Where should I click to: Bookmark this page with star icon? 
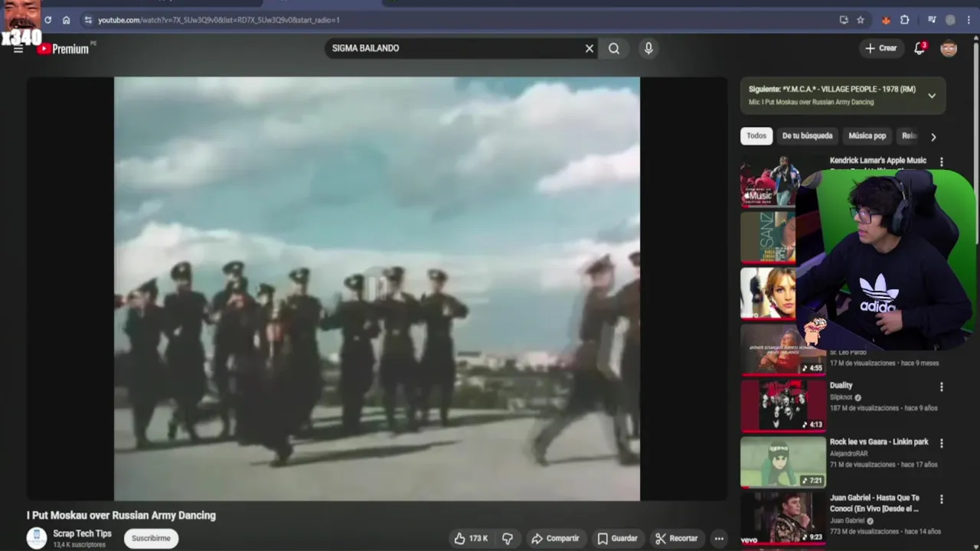pyautogui.click(x=861, y=20)
